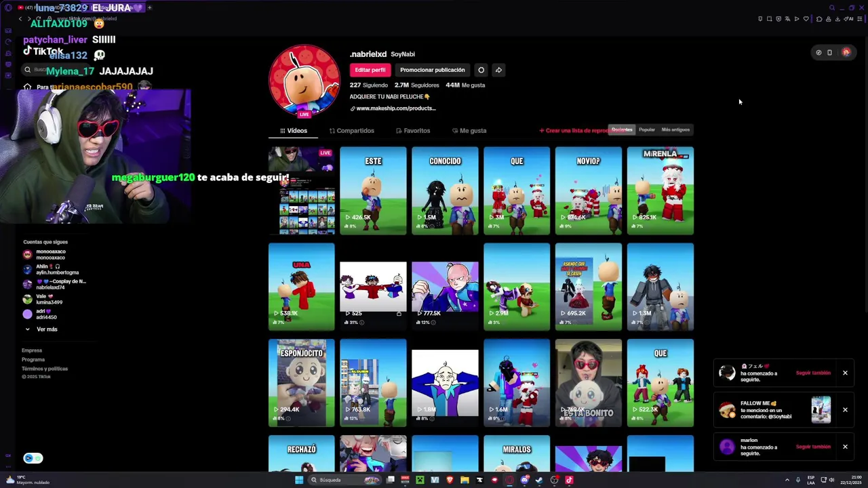Open the browser profile account icon

pos(829,19)
